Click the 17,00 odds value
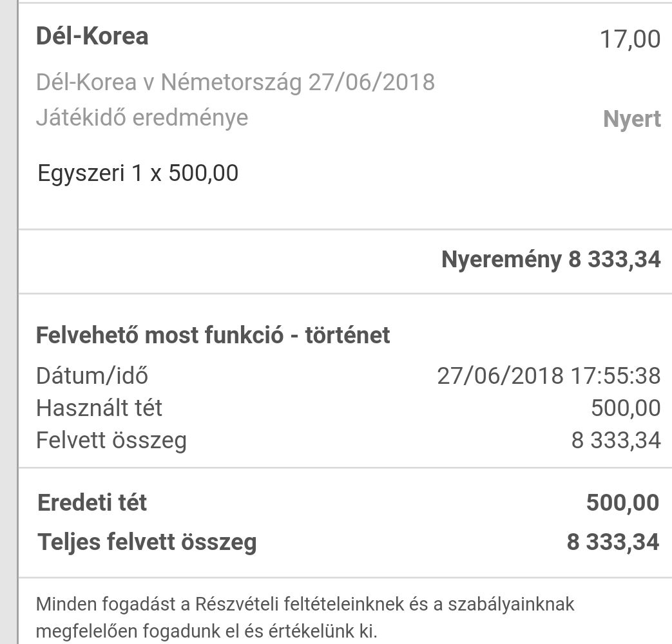 (x=629, y=39)
